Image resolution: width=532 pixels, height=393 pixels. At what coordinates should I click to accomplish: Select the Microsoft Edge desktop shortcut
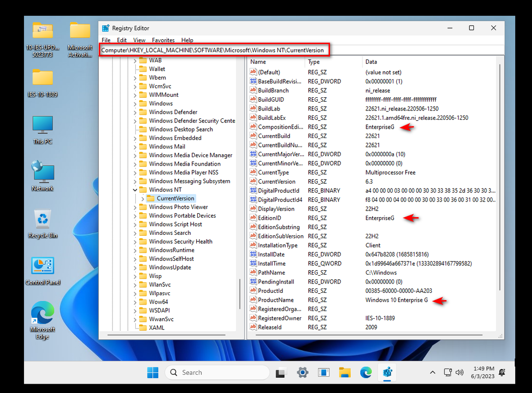[42, 320]
